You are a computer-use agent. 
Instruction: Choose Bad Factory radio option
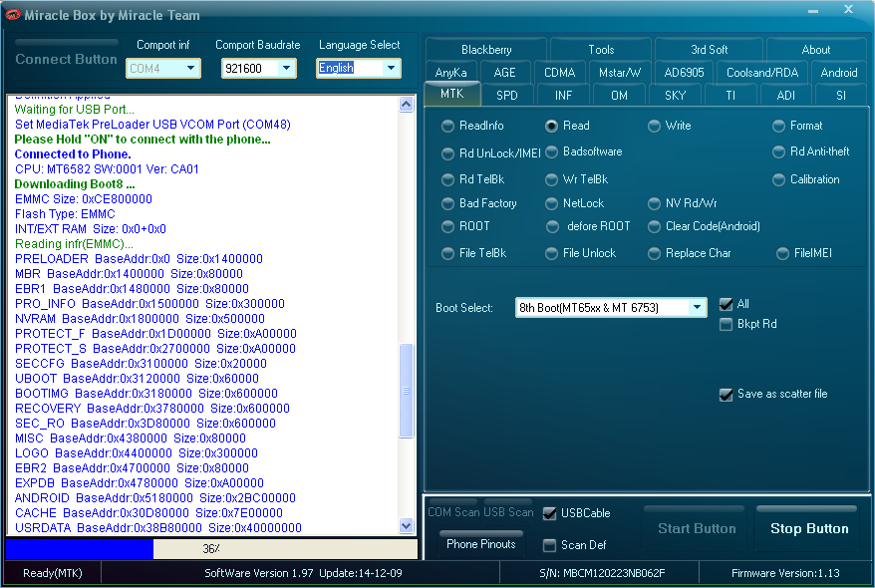click(447, 203)
